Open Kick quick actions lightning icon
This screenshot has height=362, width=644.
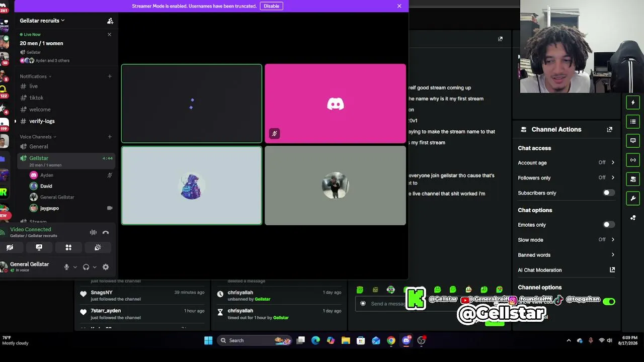click(x=633, y=103)
